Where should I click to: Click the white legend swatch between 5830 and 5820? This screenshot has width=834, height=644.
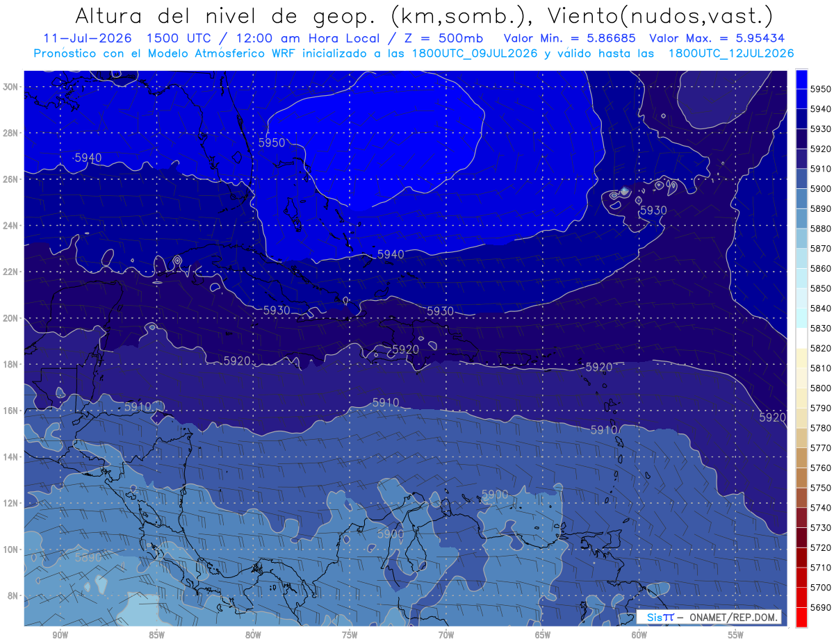tap(801, 338)
